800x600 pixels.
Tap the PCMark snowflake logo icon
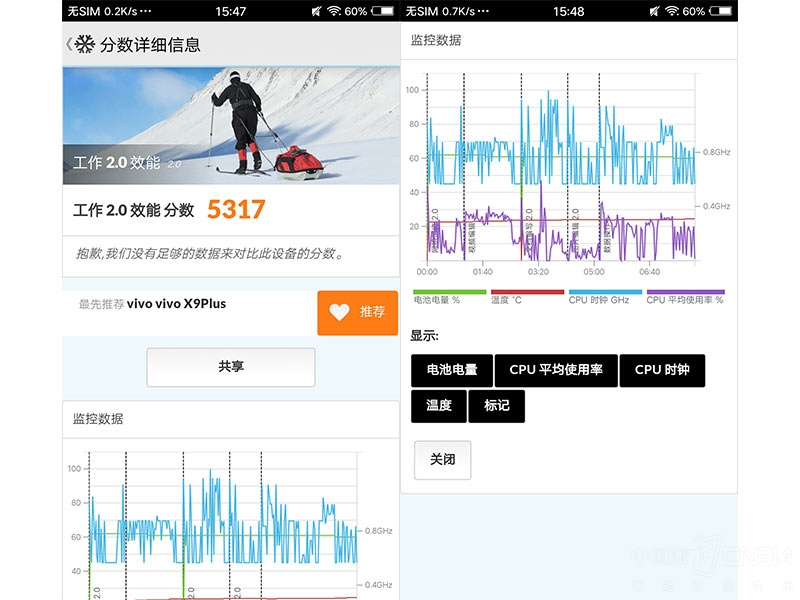[85, 44]
